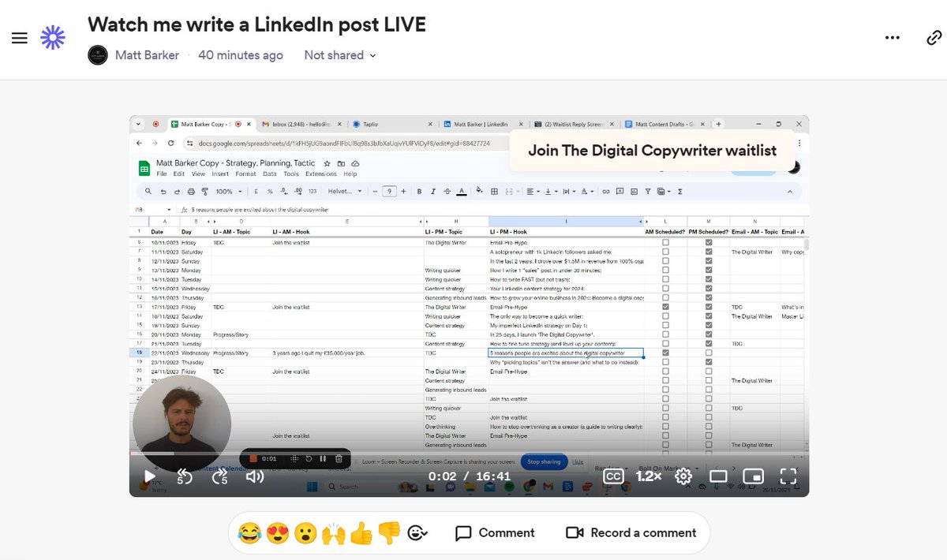Click the video title text

(x=256, y=24)
